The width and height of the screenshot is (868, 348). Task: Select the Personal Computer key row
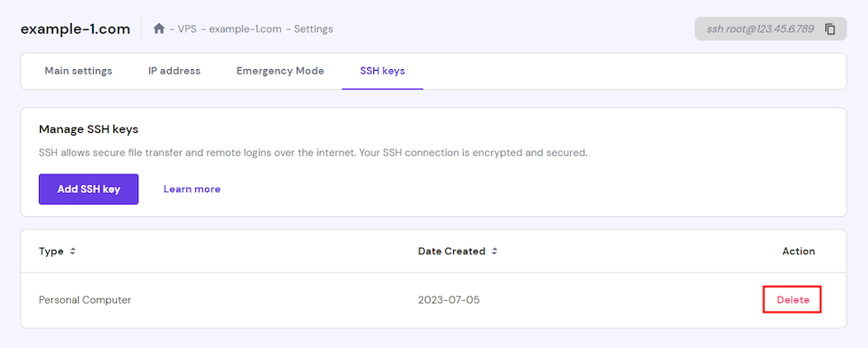pos(434,300)
